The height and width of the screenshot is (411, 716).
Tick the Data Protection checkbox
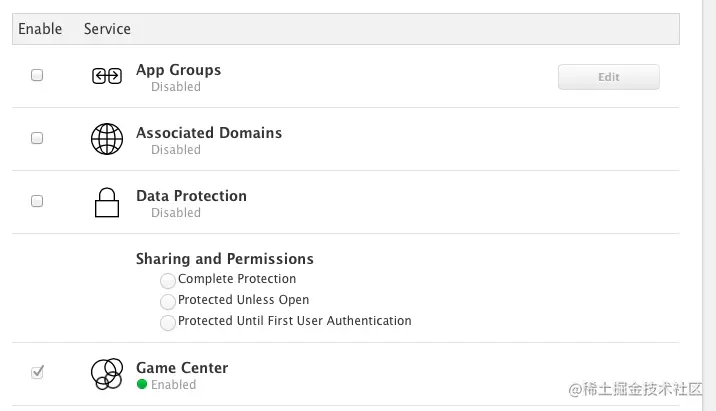click(x=37, y=201)
